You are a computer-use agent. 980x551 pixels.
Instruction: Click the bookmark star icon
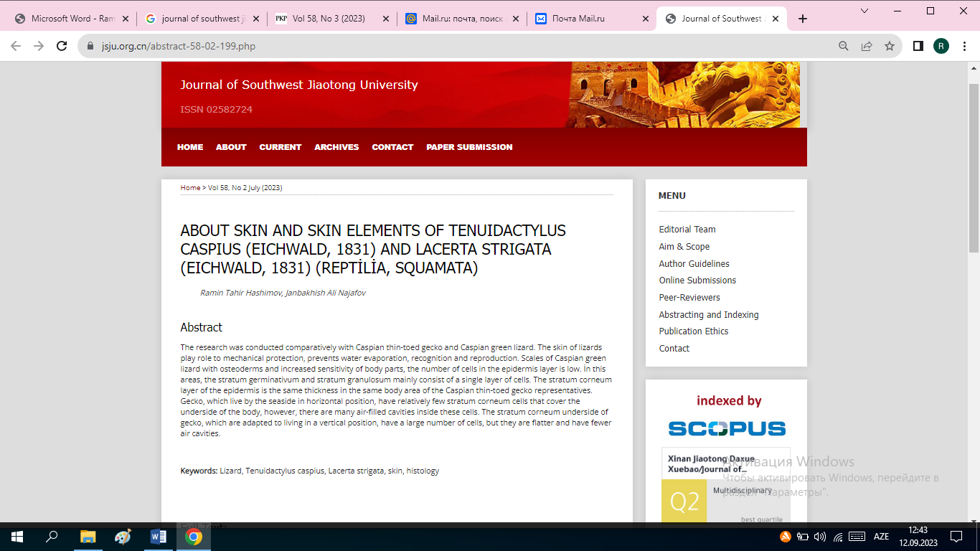tap(890, 46)
